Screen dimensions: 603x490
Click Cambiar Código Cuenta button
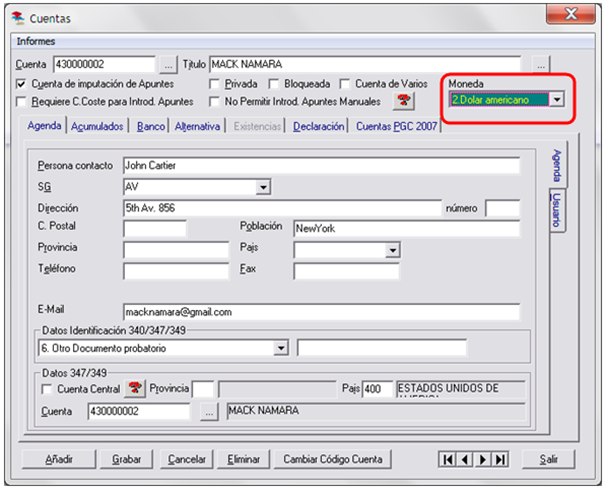pos(332,459)
